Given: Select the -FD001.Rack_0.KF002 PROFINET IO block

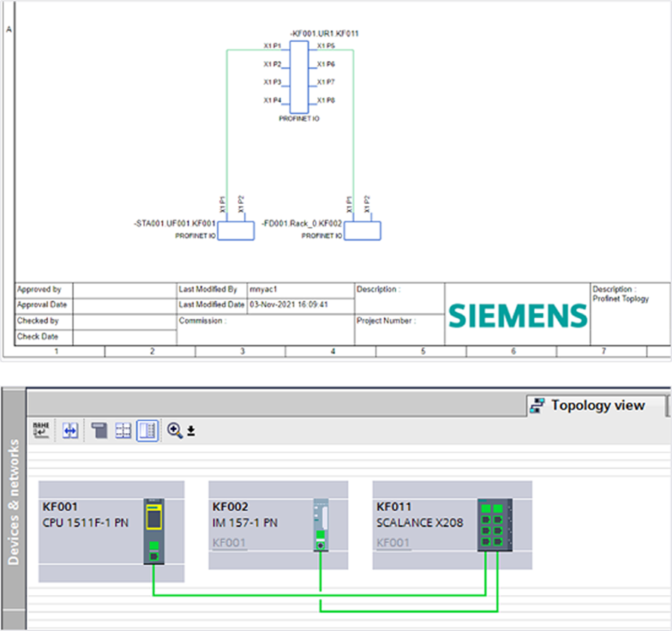Looking at the screenshot, I should (362, 230).
